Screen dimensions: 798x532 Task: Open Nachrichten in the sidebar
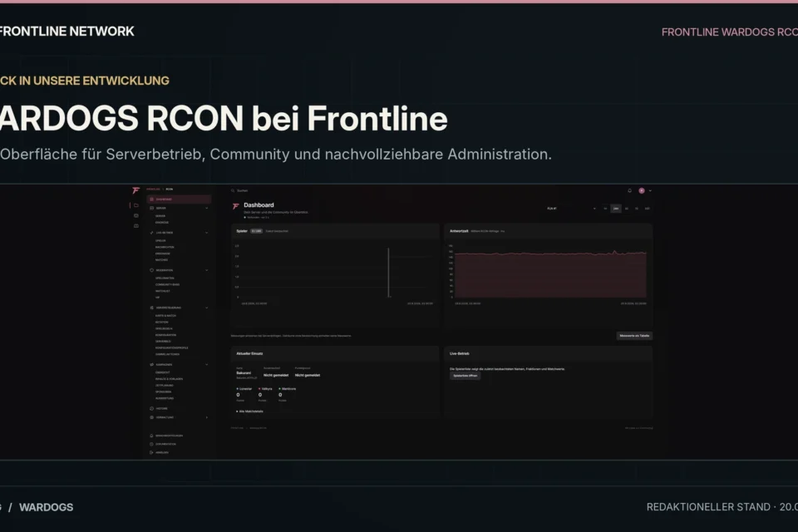(x=165, y=247)
